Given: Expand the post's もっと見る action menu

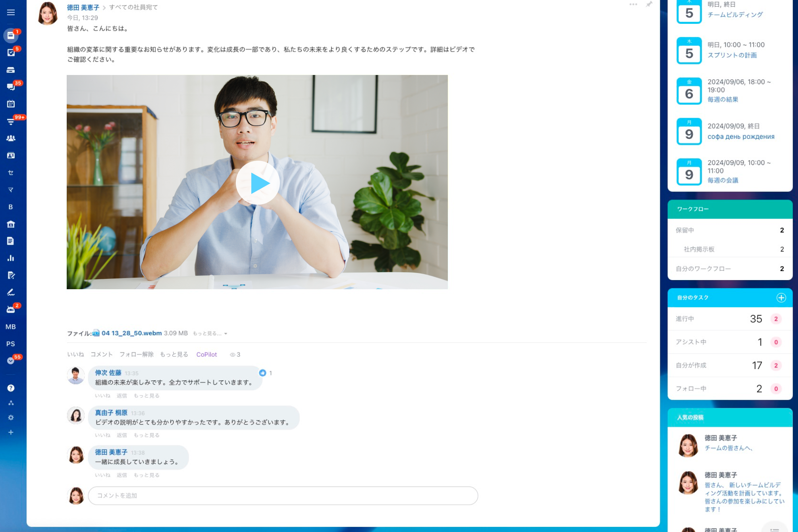Looking at the screenshot, I should click(174, 354).
